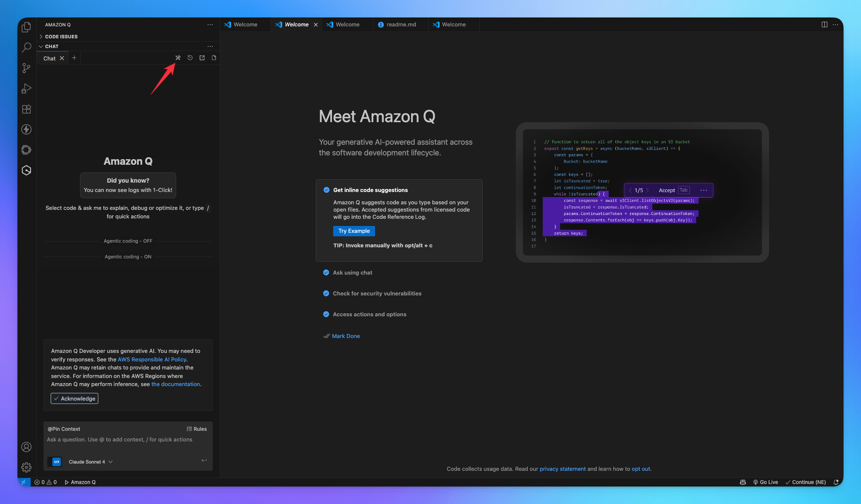Open the AWS Responsible AI Policy link

click(x=152, y=359)
